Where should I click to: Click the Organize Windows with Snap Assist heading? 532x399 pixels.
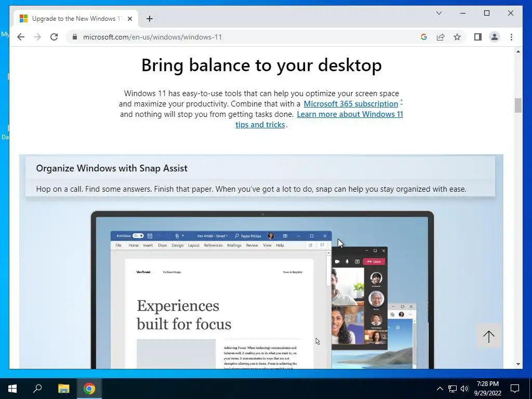112,168
